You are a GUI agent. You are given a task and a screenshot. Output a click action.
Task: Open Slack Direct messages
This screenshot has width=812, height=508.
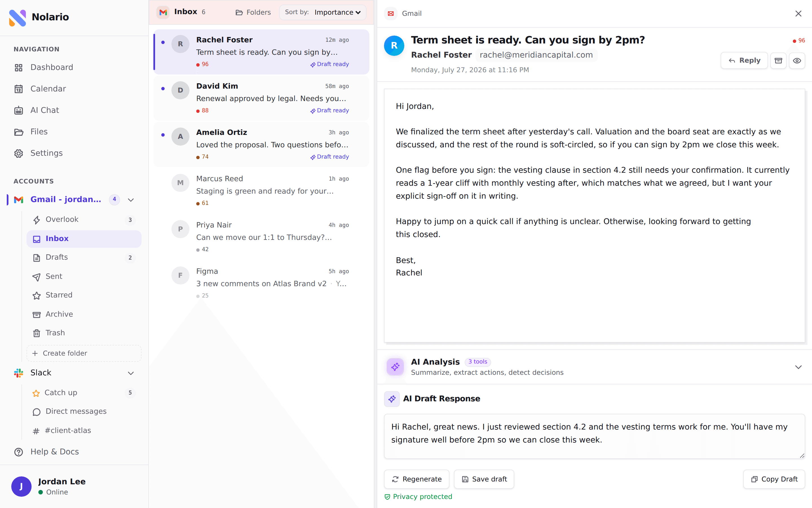84,411
